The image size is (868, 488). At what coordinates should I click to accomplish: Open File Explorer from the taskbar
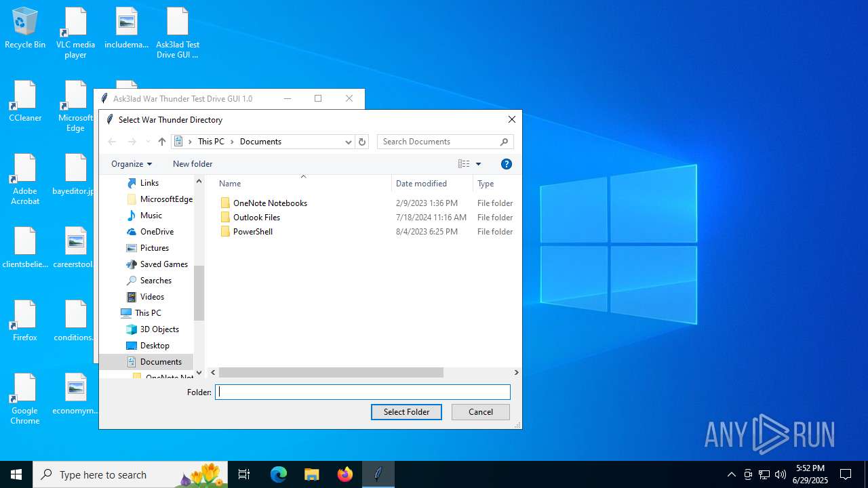[x=312, y=474]
